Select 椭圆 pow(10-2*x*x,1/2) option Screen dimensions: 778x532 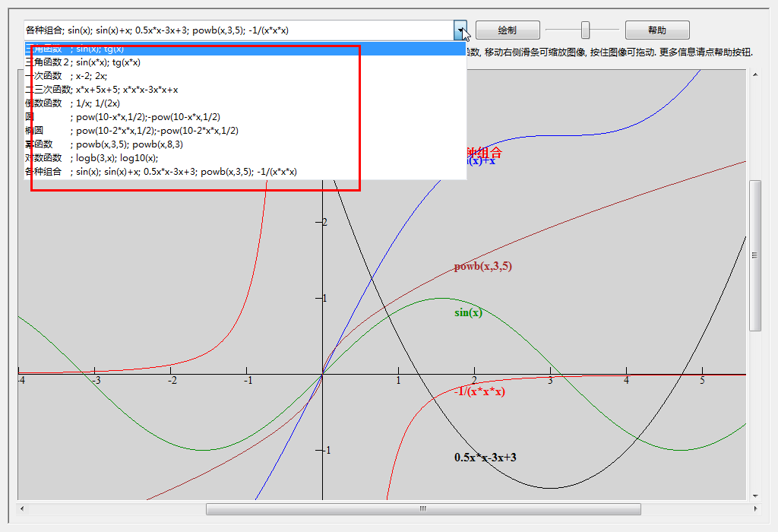point(245,131)
